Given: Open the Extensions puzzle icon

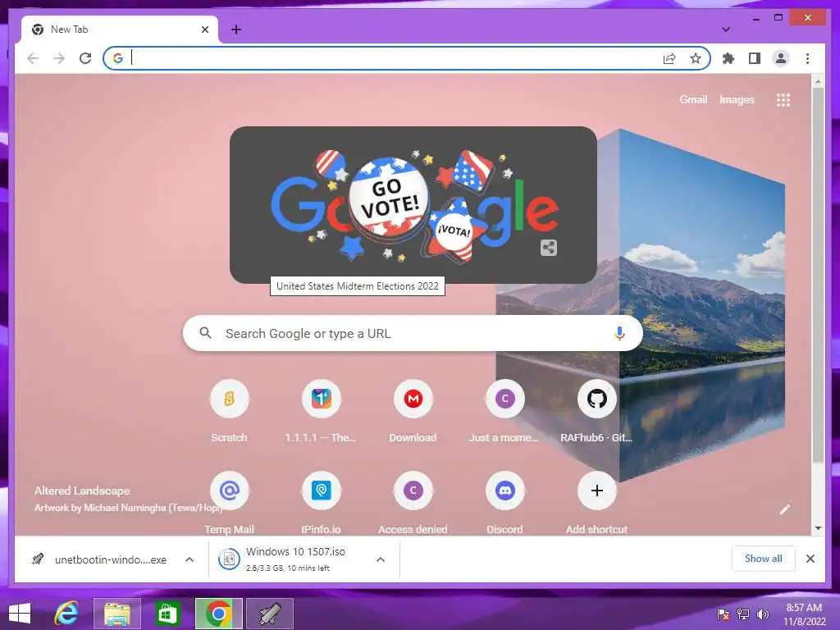Looking at the screenshot, I should pos(728,58).
